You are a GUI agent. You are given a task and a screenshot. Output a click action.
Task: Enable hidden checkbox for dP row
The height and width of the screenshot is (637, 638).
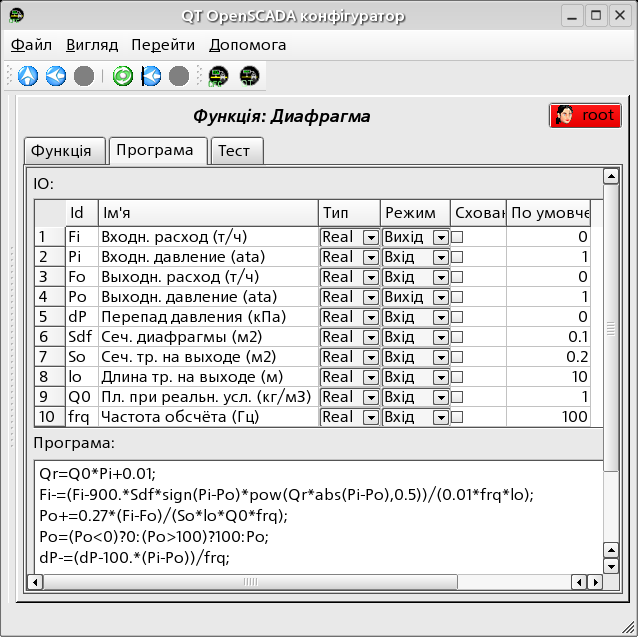tap(457, 317)
